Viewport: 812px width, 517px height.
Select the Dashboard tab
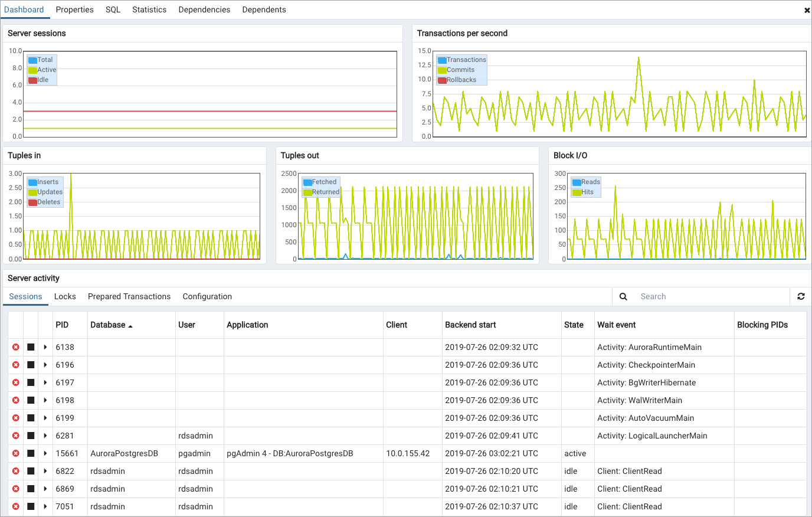click(24, 9)
